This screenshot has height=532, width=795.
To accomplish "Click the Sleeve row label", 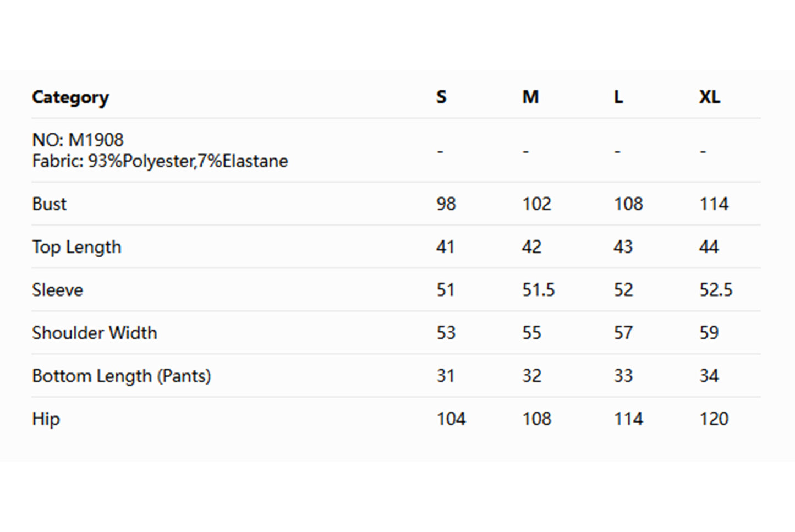I will pos(58,290).
